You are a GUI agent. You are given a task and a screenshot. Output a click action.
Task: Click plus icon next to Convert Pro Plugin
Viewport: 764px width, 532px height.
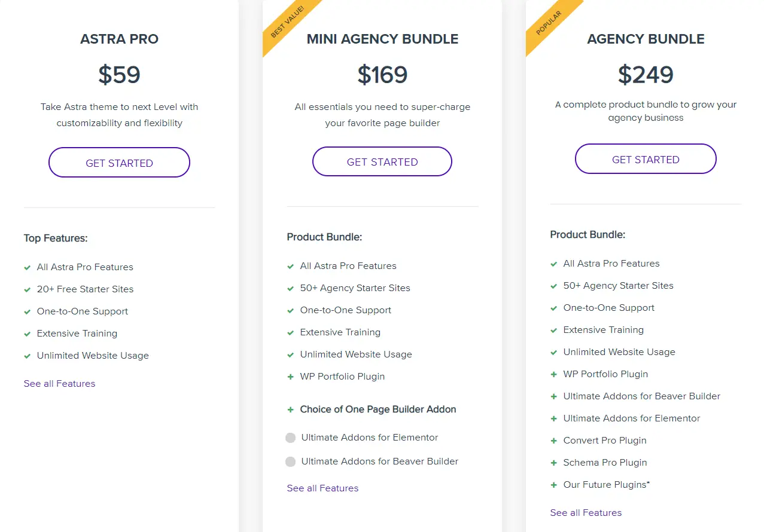coord(554,441)
